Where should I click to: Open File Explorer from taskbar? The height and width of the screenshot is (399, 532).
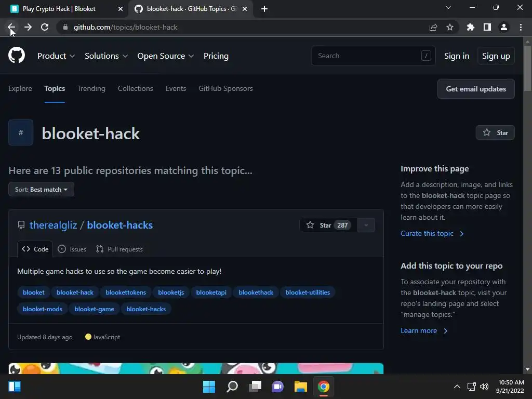(301, 387)
